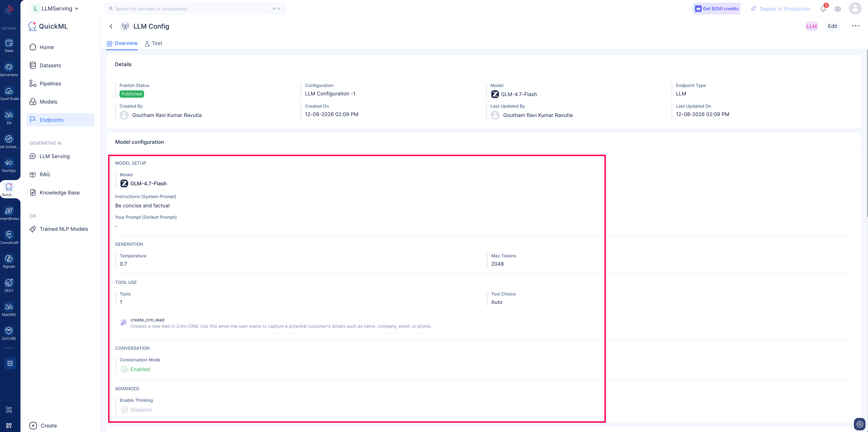The width and height of the screenshot is (868, 432).
Task: Open RAG in the sidebar
Action: (60, 174)
